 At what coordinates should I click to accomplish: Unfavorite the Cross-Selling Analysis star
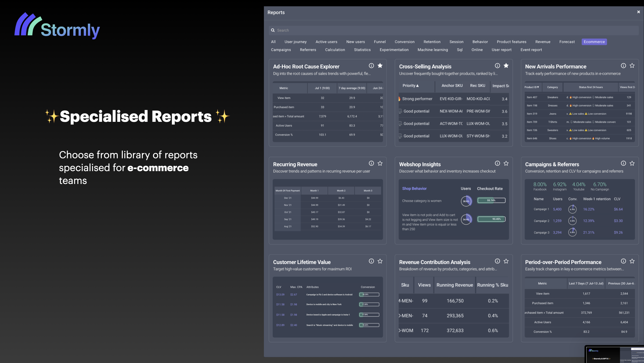coord(506,66)
